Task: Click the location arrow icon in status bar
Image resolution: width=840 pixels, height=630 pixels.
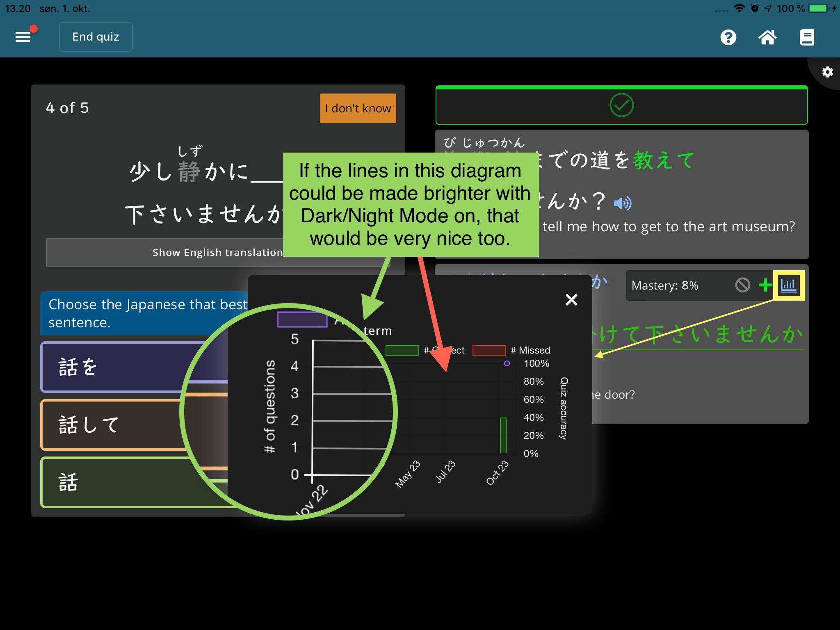Action: (x=768, y=8)
